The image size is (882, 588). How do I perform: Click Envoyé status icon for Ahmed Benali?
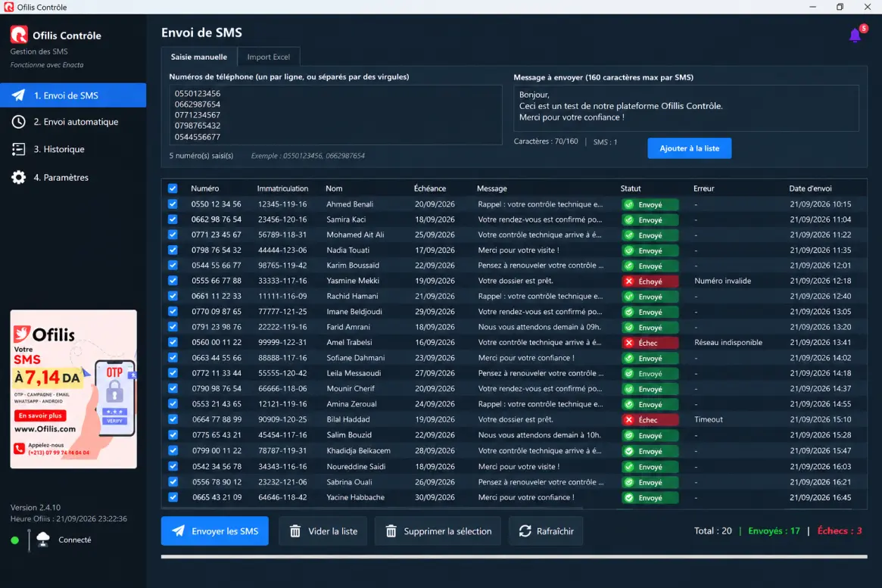point(629,204)
